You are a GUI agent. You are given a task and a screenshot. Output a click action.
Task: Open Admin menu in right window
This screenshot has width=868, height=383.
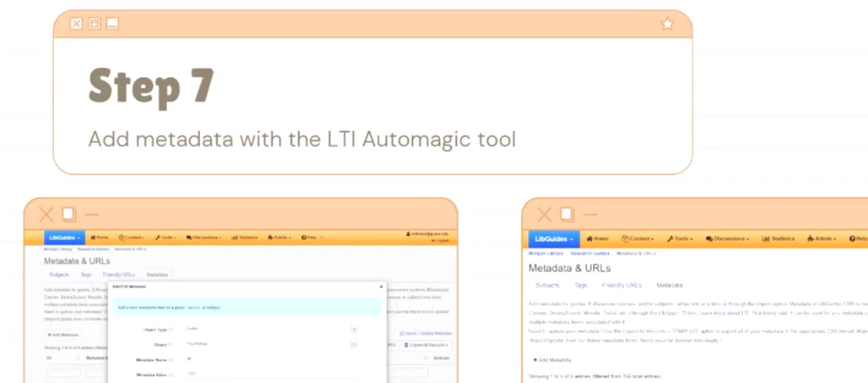point(823,239)
